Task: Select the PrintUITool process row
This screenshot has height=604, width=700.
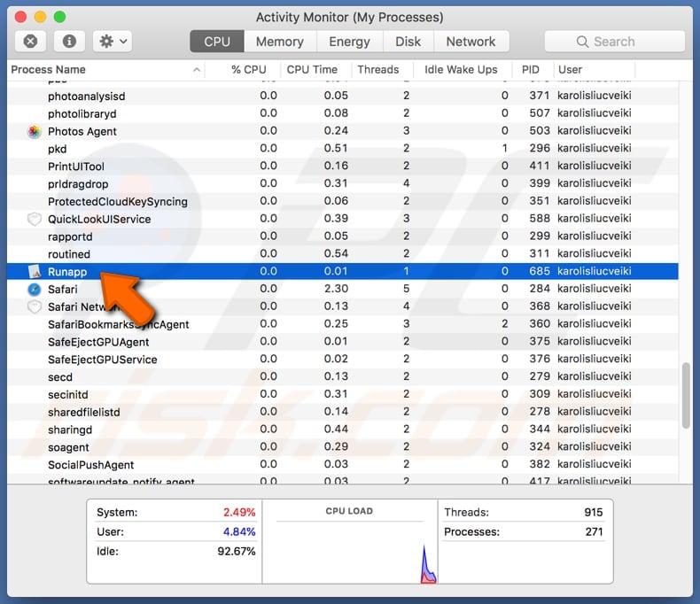Action: click(x=343, y=166)
